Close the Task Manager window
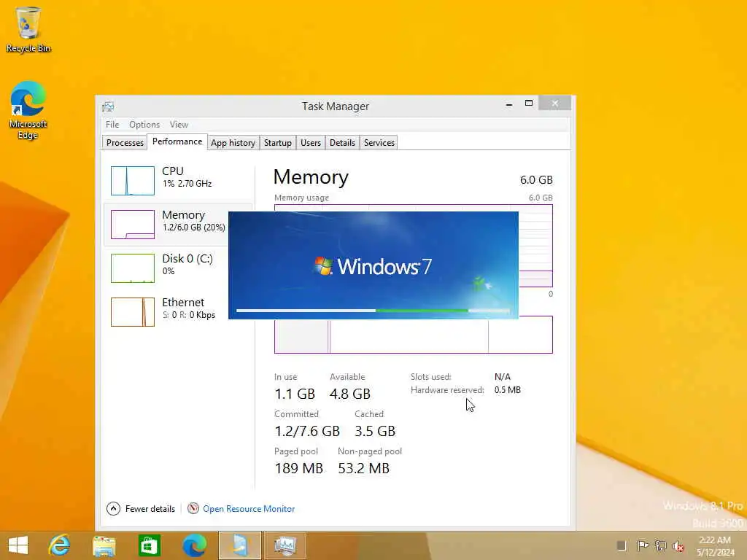The width and height of the screenshot is (747, 560). pos(555,104)
